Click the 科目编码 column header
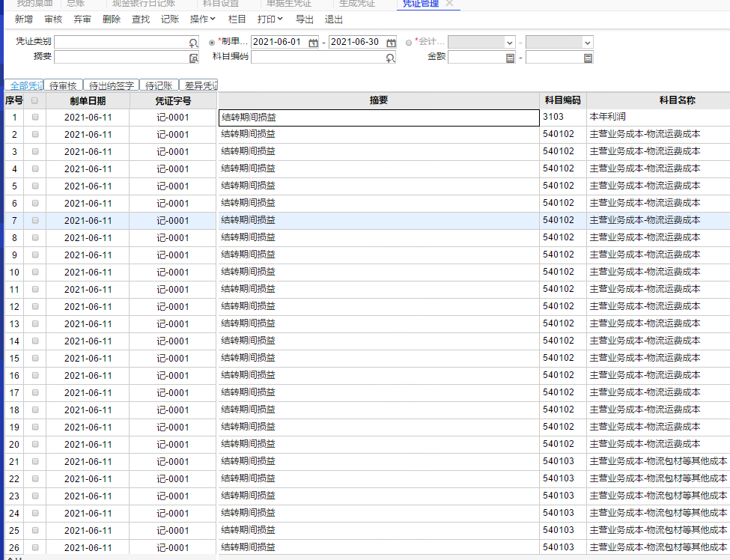730x560 pixels. click(563, 100)
